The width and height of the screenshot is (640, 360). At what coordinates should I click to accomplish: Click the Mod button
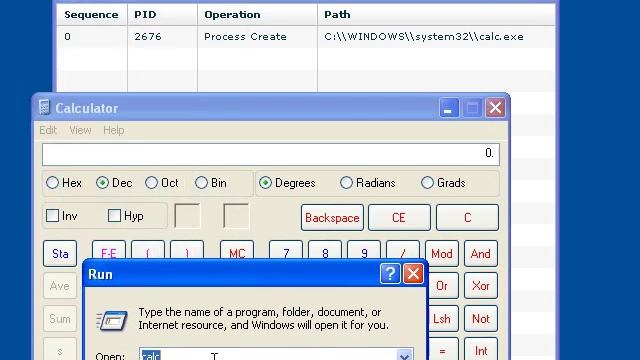(442, 253)
